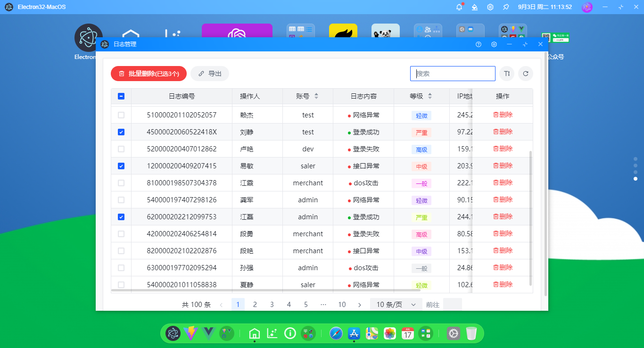
Task: Click the 导出 export button
Action: pos(210,74)
